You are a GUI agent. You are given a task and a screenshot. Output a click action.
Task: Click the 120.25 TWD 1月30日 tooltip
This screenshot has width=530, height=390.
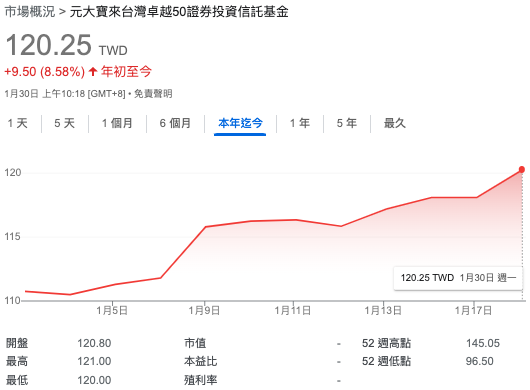(x=458, y=278)
